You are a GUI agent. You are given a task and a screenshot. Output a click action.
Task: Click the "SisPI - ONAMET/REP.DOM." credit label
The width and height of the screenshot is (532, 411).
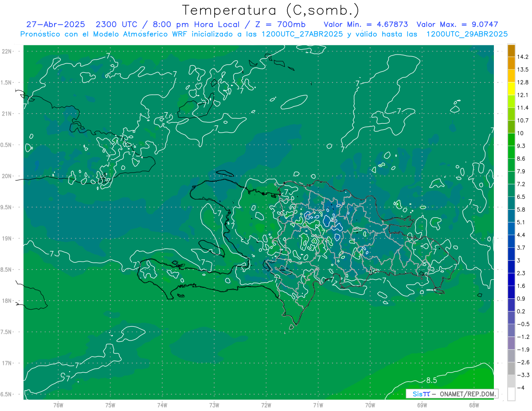click(453, 394)
